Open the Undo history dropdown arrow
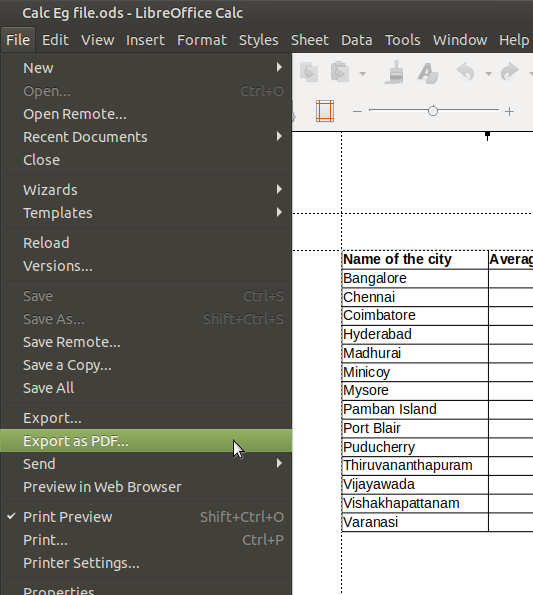Screen dimensions: 533x595 click(489, 74)
